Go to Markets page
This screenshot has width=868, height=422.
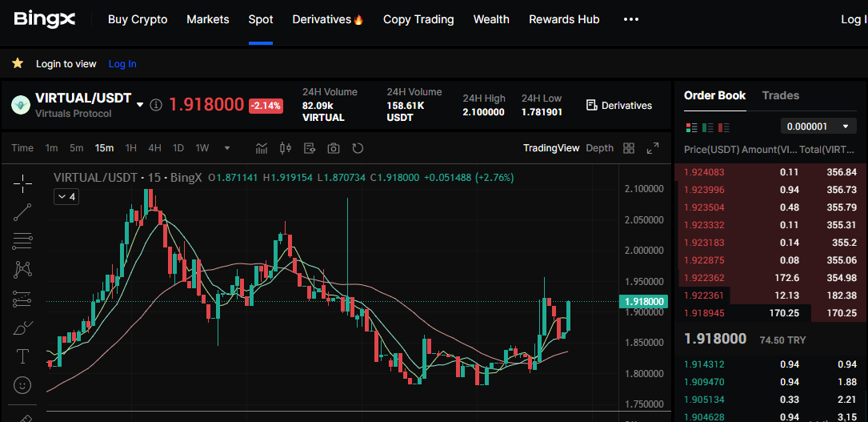pos(207,19)
